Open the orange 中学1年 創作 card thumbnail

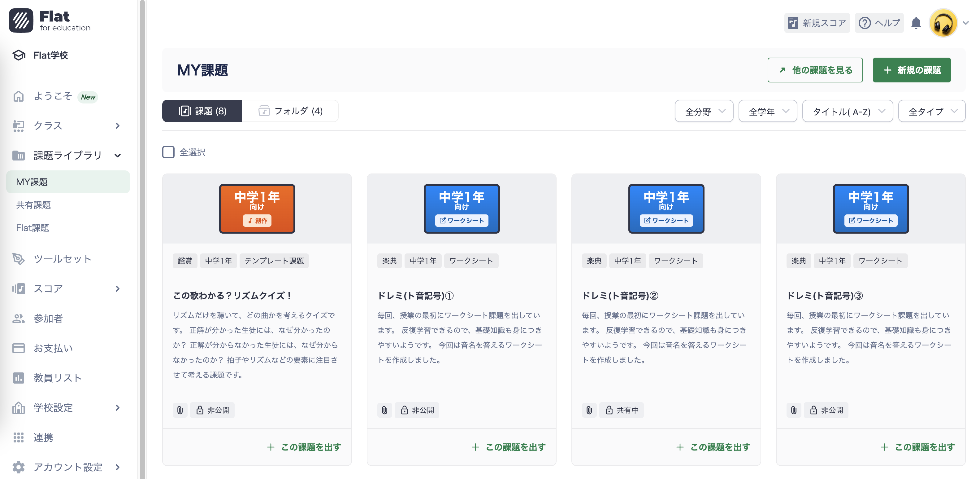(257, 208)
